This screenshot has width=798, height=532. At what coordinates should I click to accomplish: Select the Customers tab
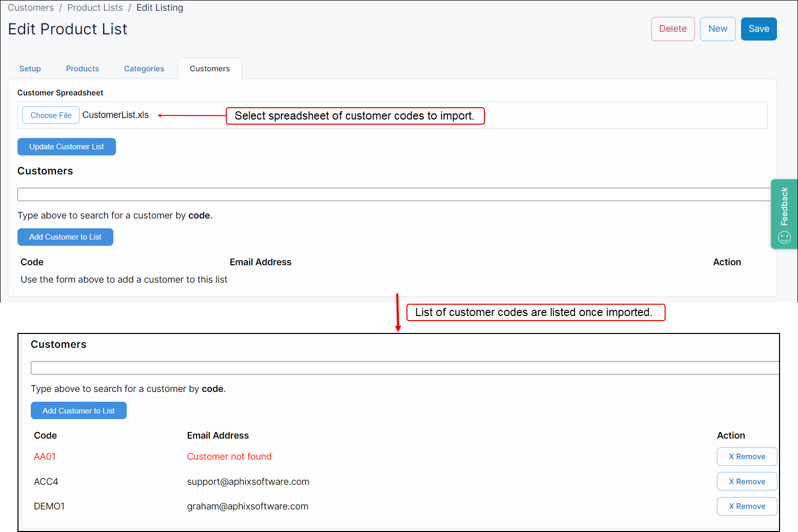point(209,69)
